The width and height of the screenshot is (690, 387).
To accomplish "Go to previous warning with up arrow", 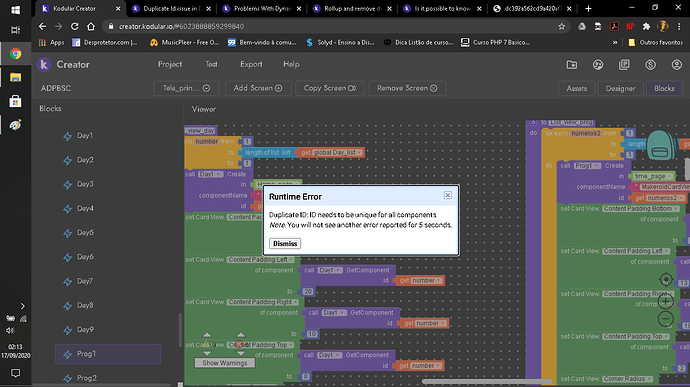I will click(207, 335).
